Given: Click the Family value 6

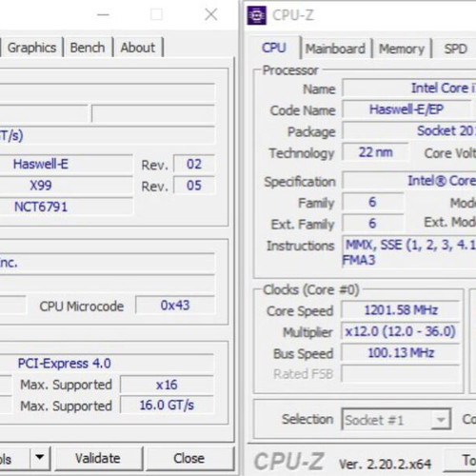Looking at the screenshot, I should (373, 202).
